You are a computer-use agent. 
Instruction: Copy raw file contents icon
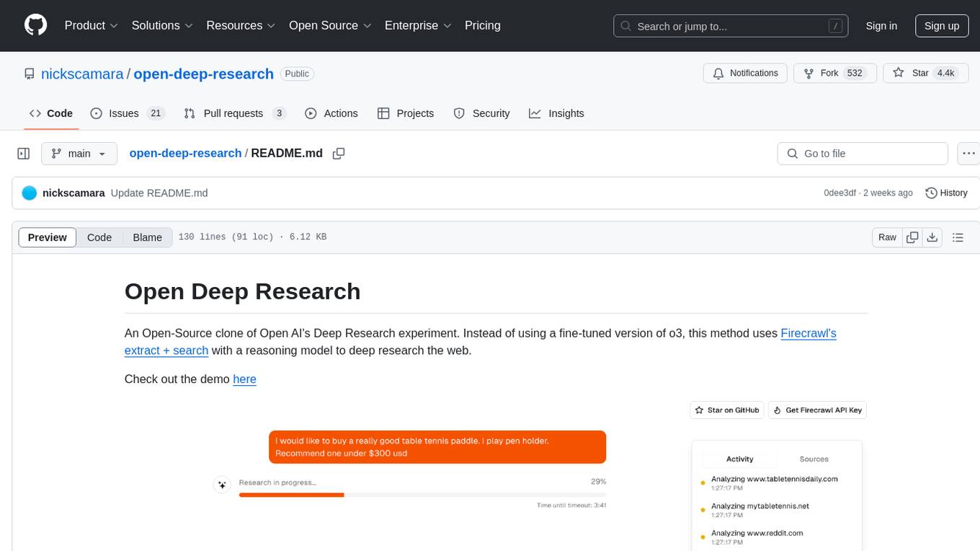(x=912, y=237)
